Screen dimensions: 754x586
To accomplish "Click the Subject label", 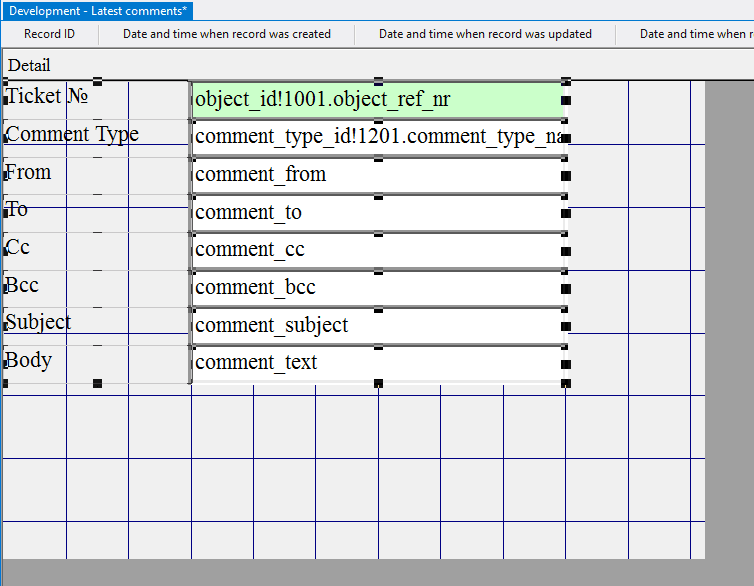I will 38,322.
